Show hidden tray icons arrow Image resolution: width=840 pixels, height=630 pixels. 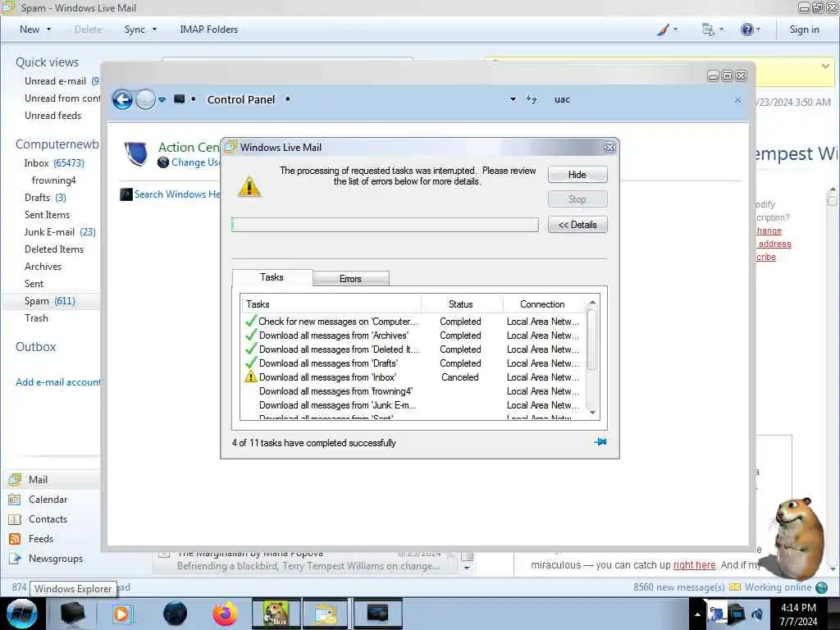pyautogui.click(x=697, y=614)
